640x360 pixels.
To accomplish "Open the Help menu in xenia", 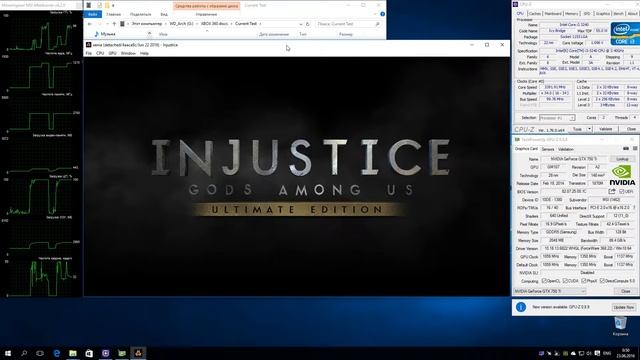I will point(144,53).
